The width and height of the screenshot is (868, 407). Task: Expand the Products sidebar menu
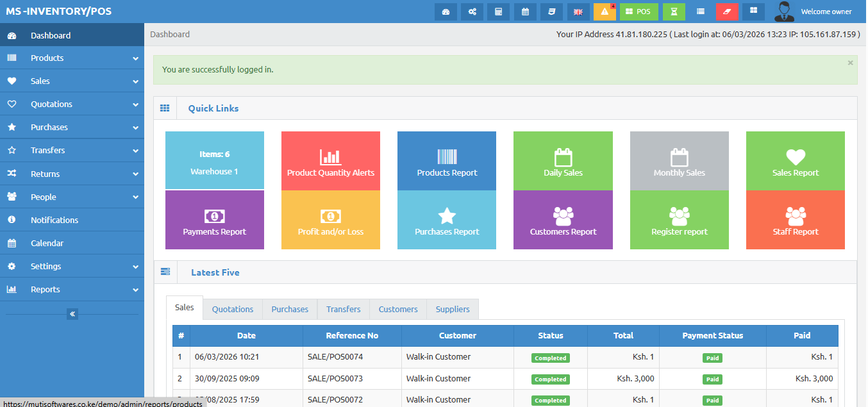[72, 58]
